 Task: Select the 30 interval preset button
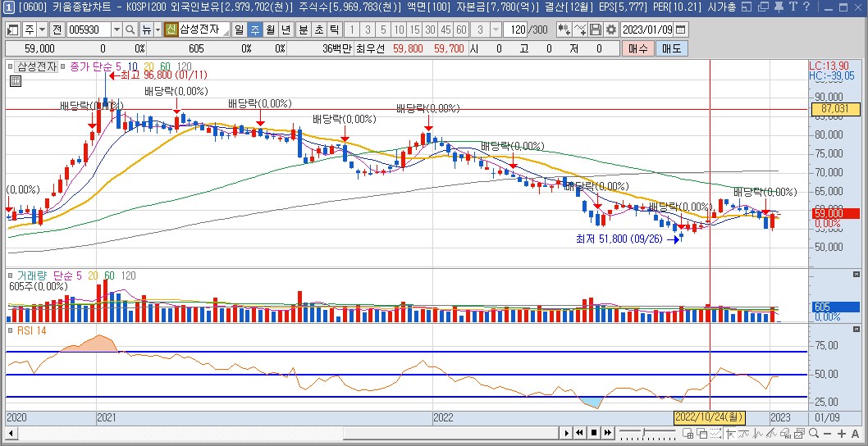click(x=431, y=30)
